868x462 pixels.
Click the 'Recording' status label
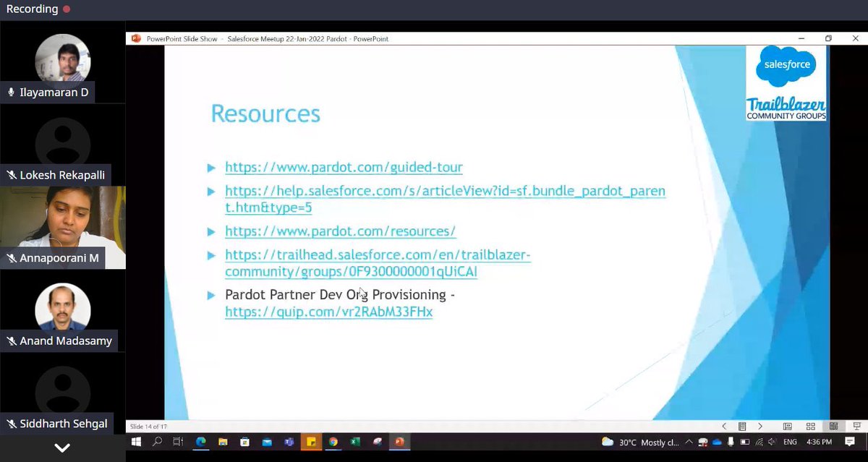32,9
